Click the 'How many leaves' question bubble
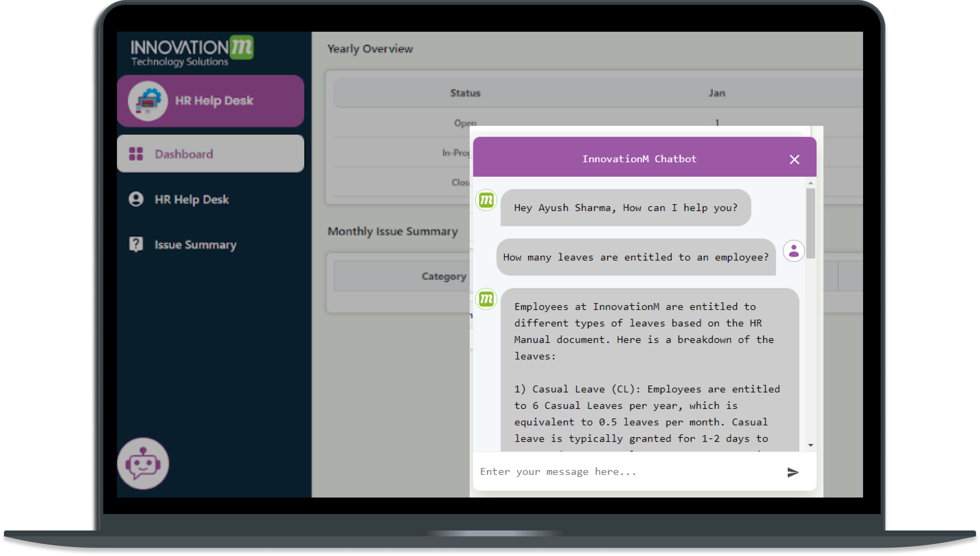The height and width of the screenshot is (556, 980). point(635,257)
